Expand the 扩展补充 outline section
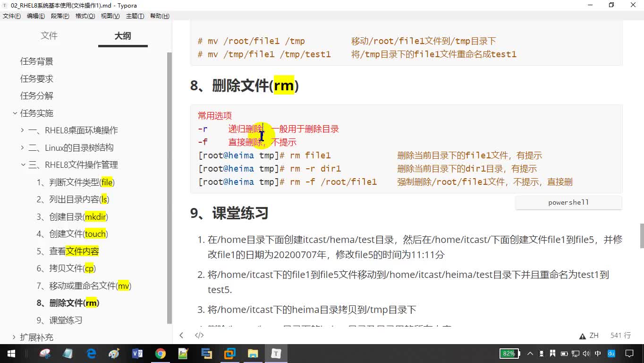The image size is (644, 363). coord(14,337)
